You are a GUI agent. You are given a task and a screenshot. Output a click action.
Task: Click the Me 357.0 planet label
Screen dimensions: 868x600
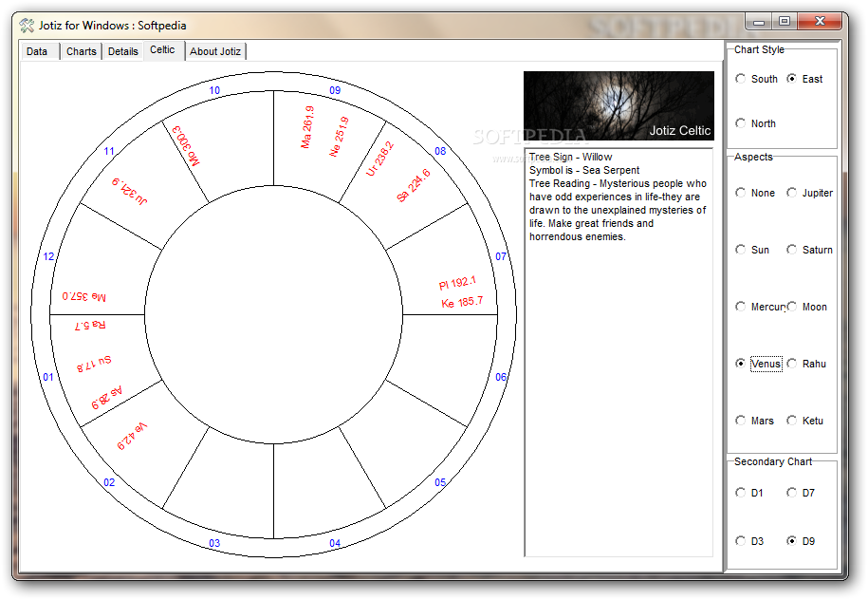84,296
